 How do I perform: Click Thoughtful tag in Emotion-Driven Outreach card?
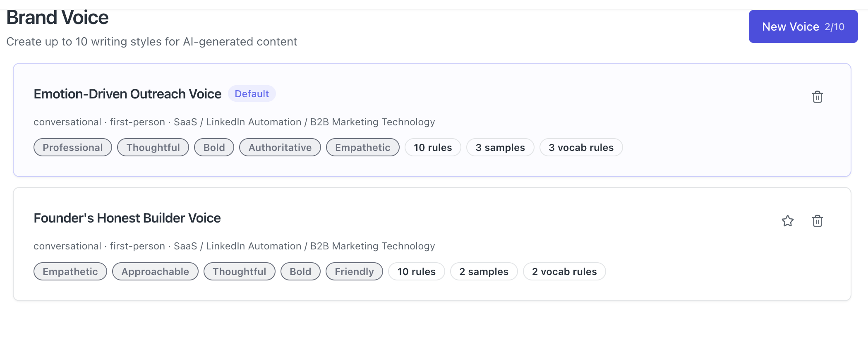click(x=153, y=148)
